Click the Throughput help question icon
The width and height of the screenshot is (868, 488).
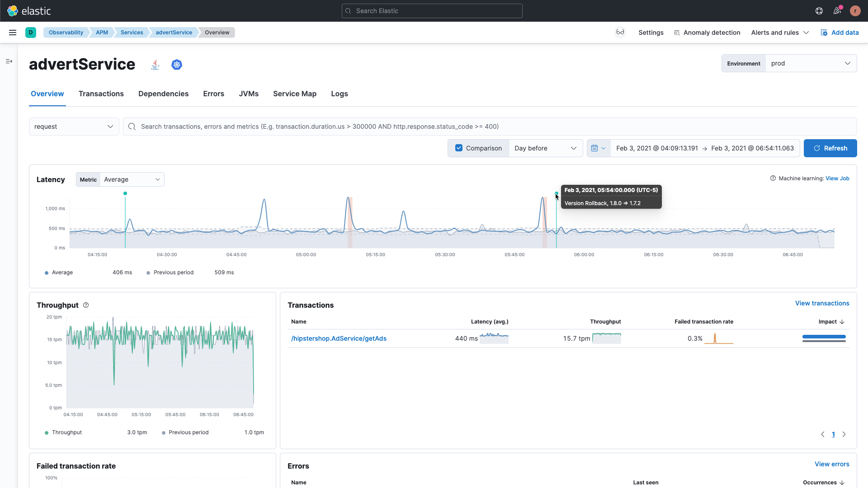tap(86, 305)
